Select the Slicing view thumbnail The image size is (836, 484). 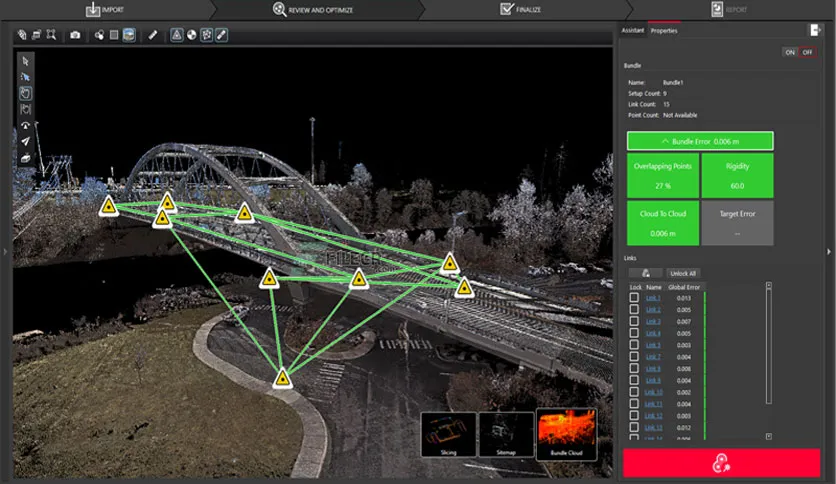(x=447, y=435)
